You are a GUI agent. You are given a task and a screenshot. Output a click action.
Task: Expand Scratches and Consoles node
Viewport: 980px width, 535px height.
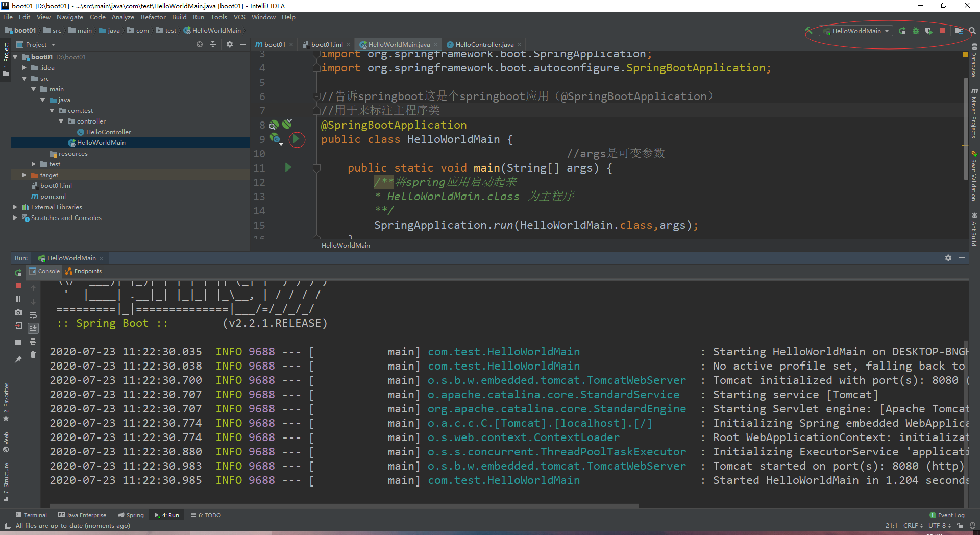coord(15,217)
